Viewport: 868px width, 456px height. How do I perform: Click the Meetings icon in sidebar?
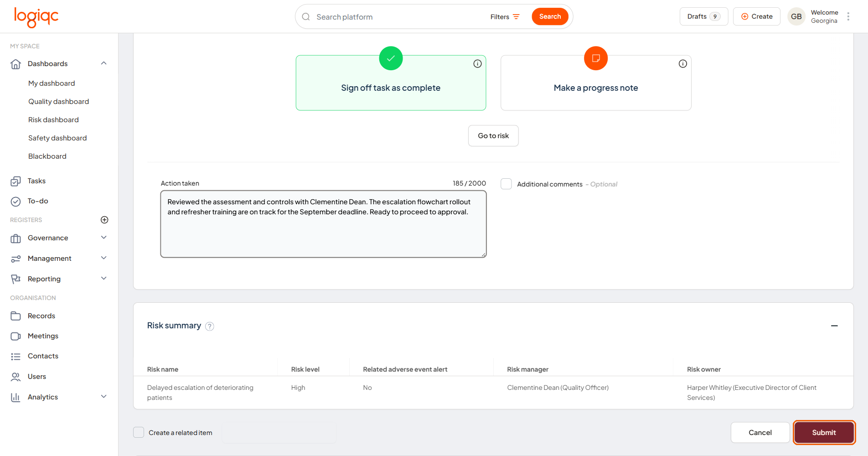tap(15, 336)
